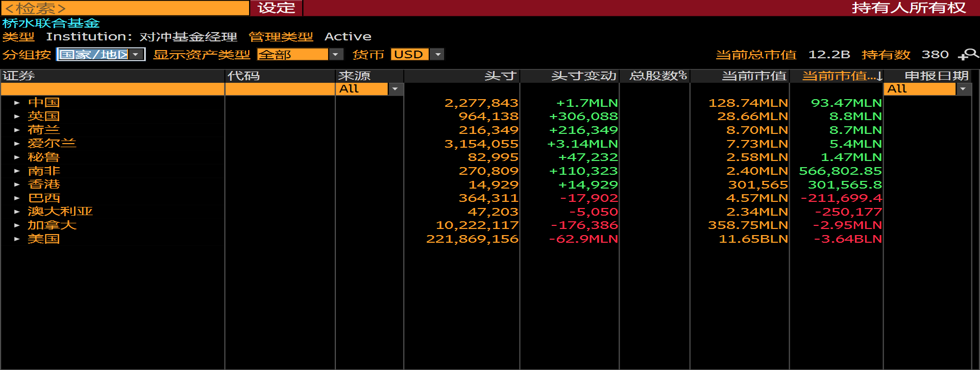The image size is (980, 370).
Task: Expand the 英国 country row
Action: (x=17, y=117)
